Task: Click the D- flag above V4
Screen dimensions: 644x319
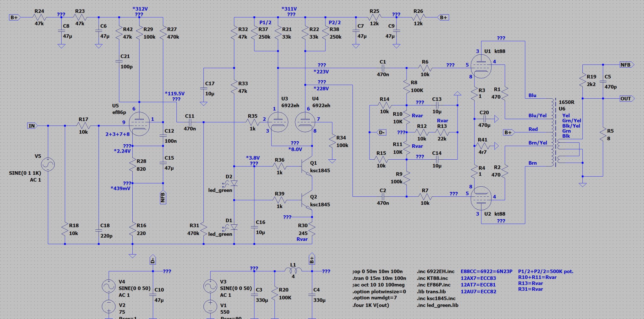Action: (153, 260)
